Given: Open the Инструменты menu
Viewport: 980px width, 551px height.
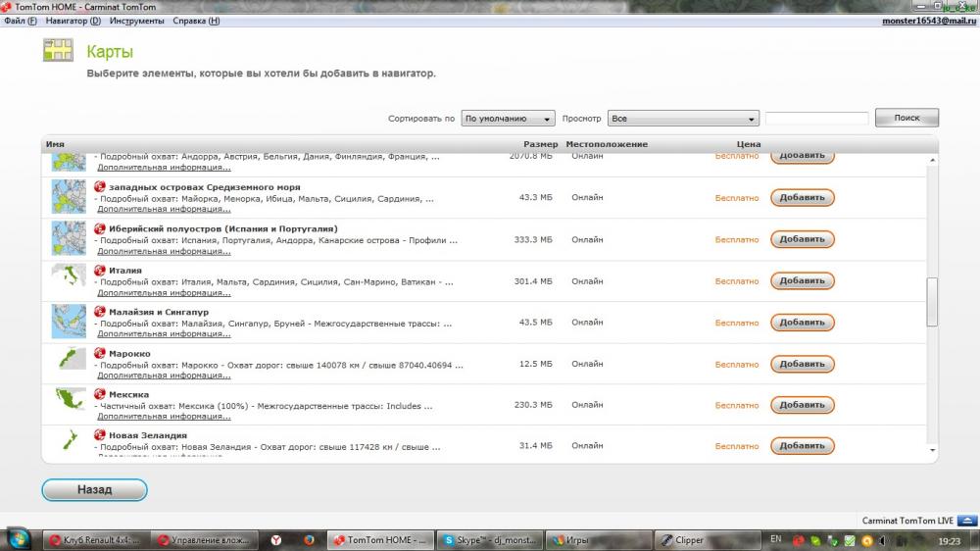Looking at the screenshot, I should tap(136, 21).
